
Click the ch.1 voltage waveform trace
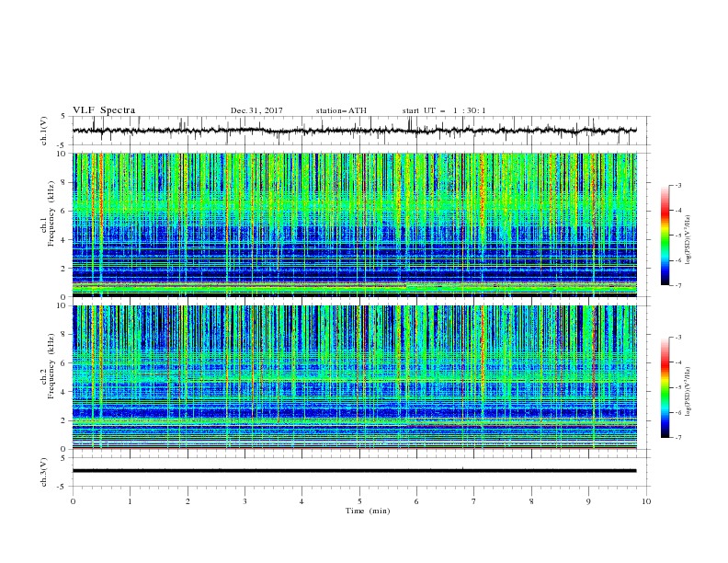355,131
